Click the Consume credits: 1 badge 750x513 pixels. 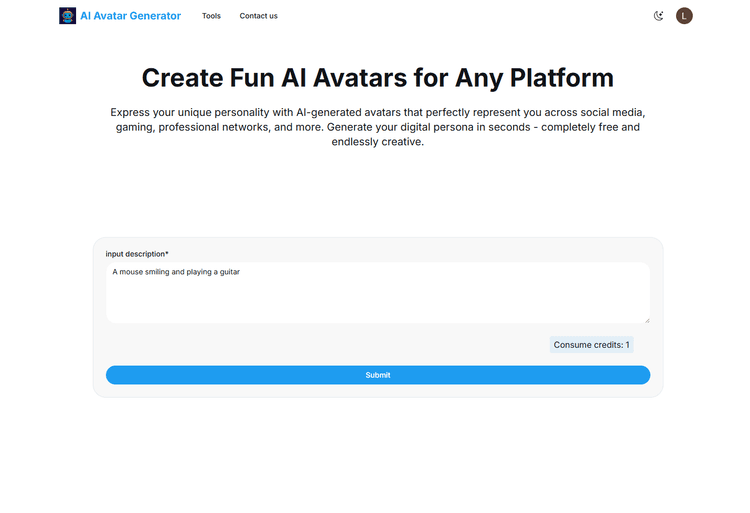tap(592, 345)
